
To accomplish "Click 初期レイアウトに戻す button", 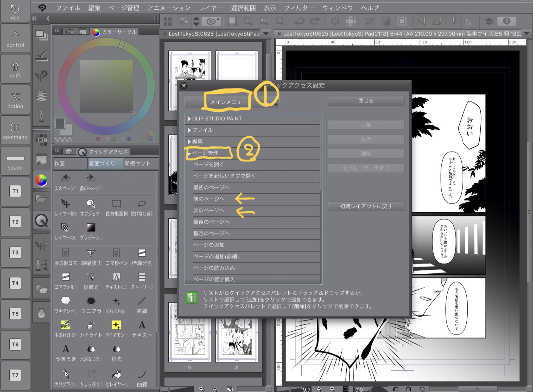I will 366,206.
